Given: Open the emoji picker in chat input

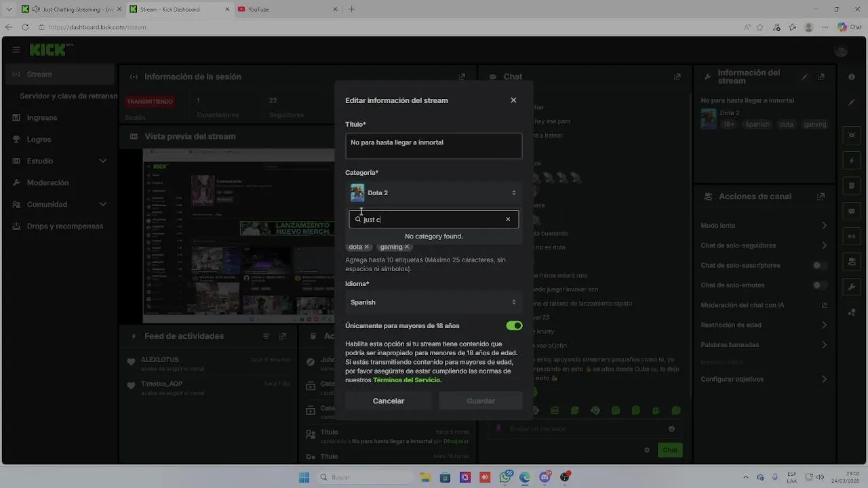Looking at the screenshot, I should [x=672, y=428].
